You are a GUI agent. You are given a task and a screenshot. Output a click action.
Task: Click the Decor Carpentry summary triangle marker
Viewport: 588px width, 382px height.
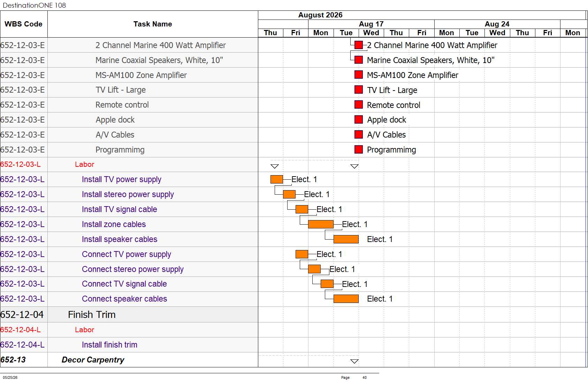[354, 361]
